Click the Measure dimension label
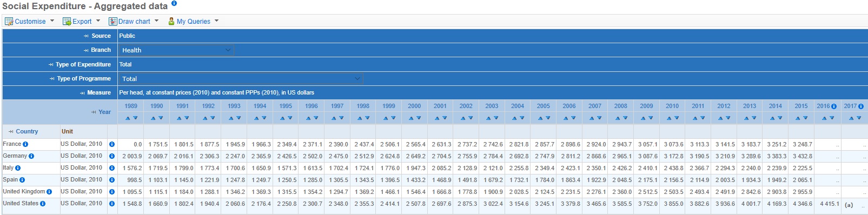Viewport: 868px width, 215px height. [99, 92]
